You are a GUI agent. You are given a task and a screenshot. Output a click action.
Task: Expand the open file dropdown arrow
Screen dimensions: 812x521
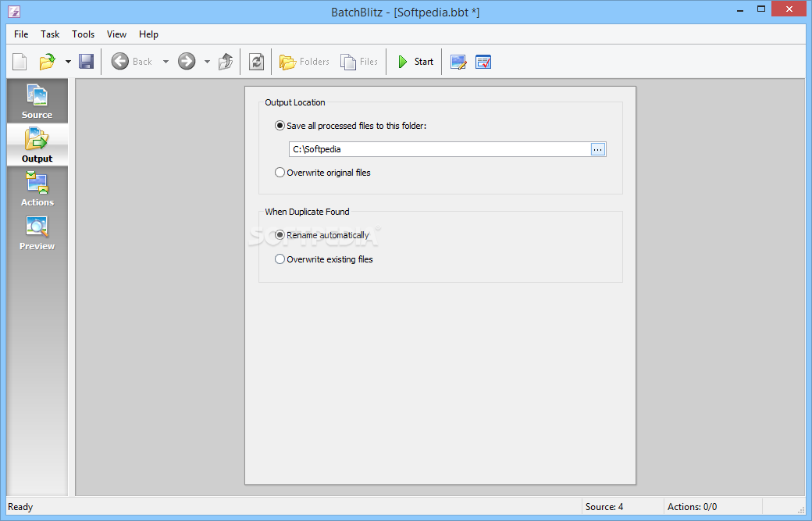68,62
